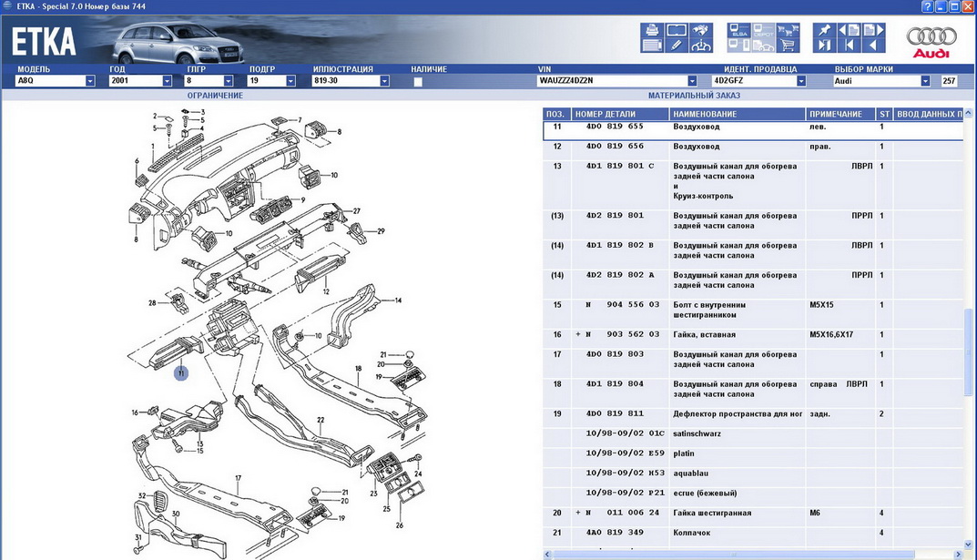977x560 pixels.
Task: Expand the ИЛЛЮСТРАЦИЯ dropdown showing 819-30
Action: (x=384, y=81)
